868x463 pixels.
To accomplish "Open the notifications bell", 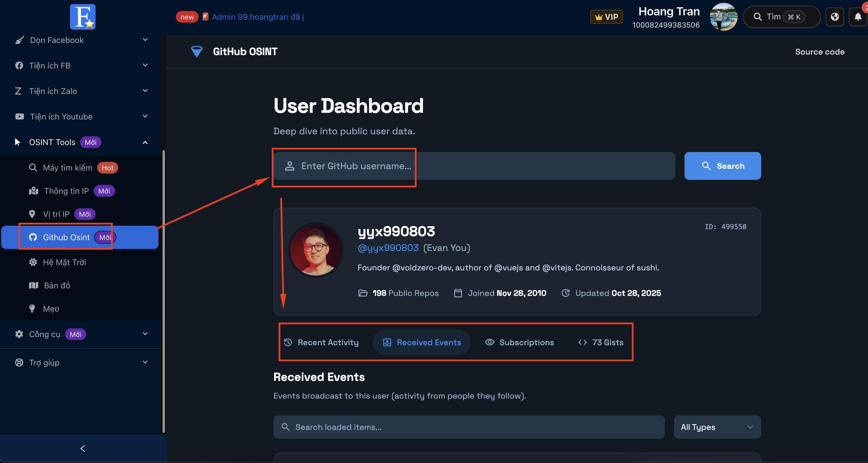I will tap(858, 17).
